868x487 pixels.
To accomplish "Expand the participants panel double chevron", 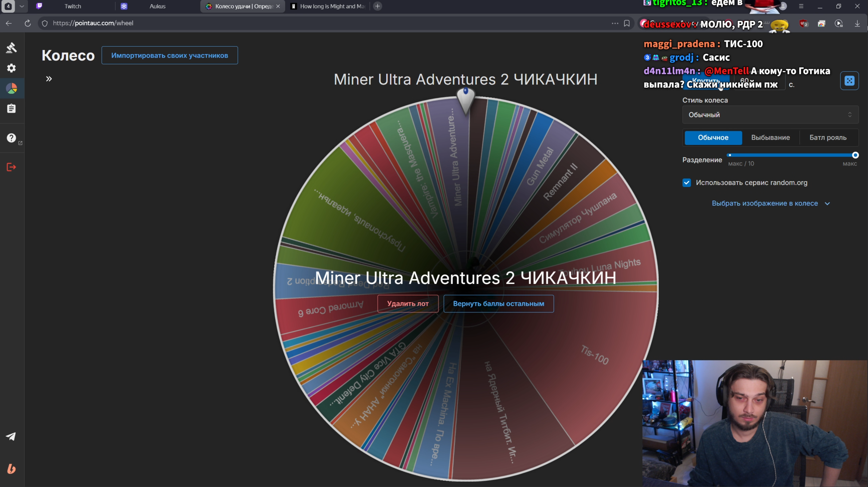I will point(49,79).
